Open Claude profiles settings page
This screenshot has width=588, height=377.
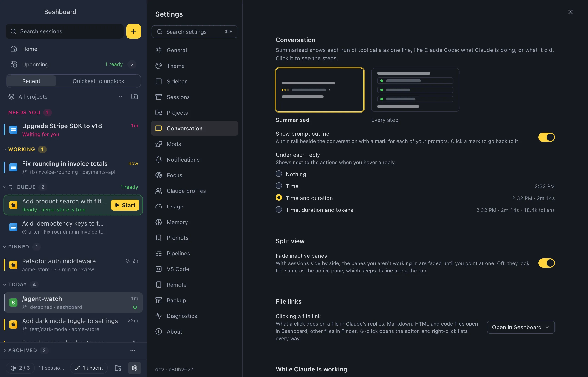(195, 191)
